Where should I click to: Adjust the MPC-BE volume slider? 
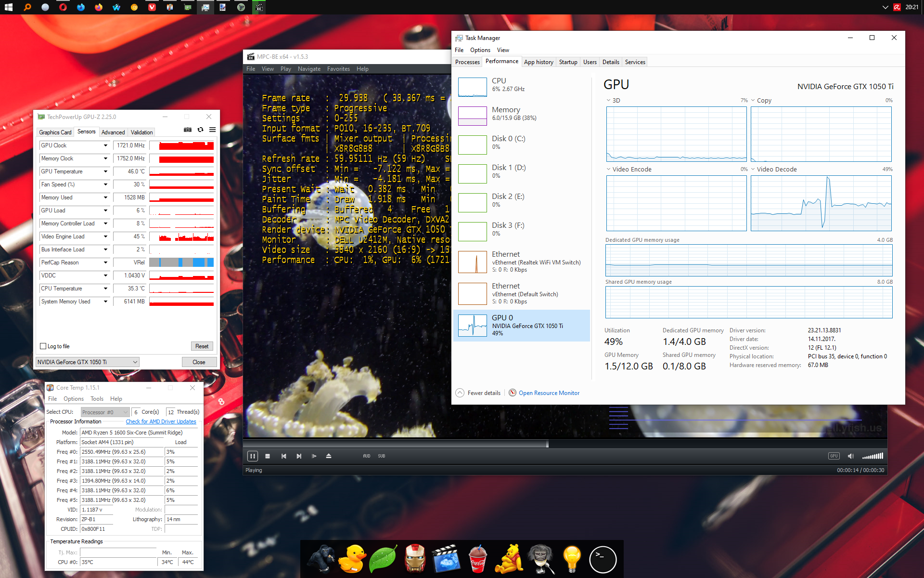tap(873, 456)
